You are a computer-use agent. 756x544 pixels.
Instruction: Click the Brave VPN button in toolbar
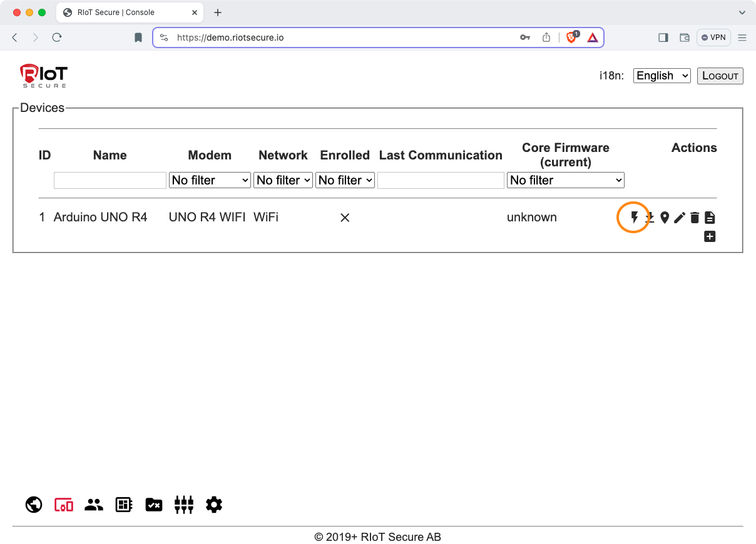[713, 38]
